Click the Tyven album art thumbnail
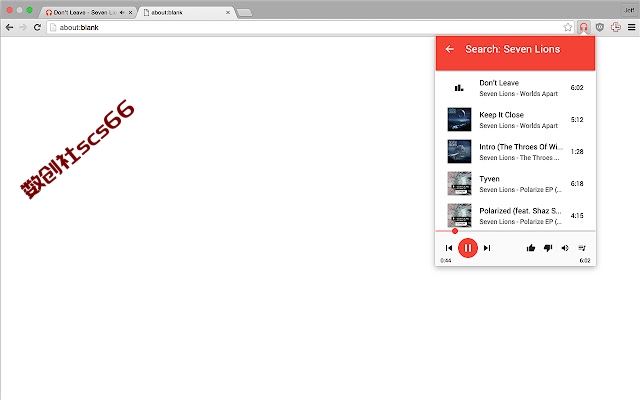The height and width of the screenshot is (400, 640). tap(459, 184)
